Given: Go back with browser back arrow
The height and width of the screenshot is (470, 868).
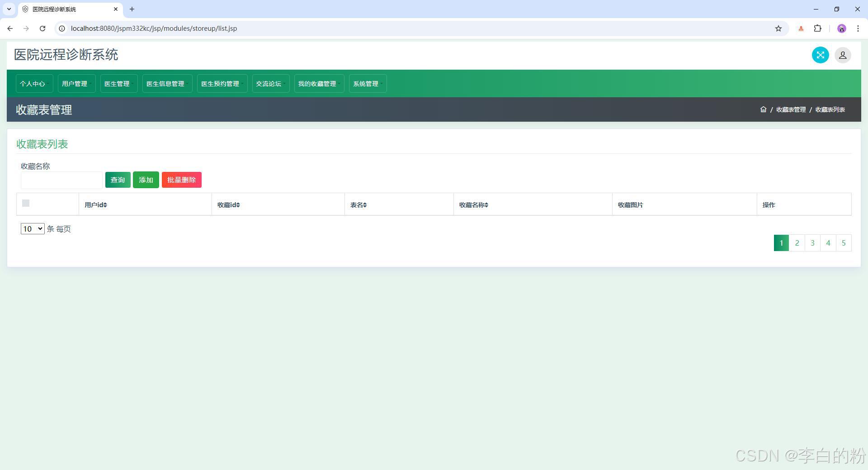Looking at the screenshot, I should (x=10, y=28).
